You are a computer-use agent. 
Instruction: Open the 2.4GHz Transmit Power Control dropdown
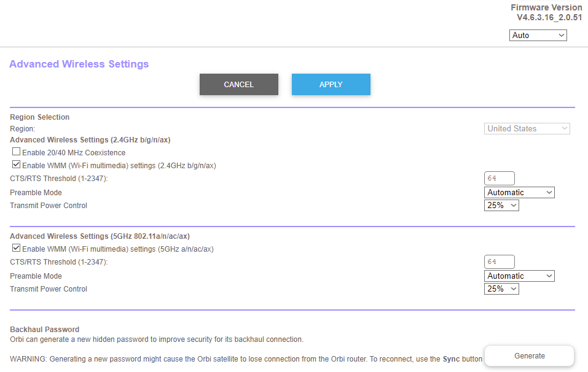click(501, 206)
